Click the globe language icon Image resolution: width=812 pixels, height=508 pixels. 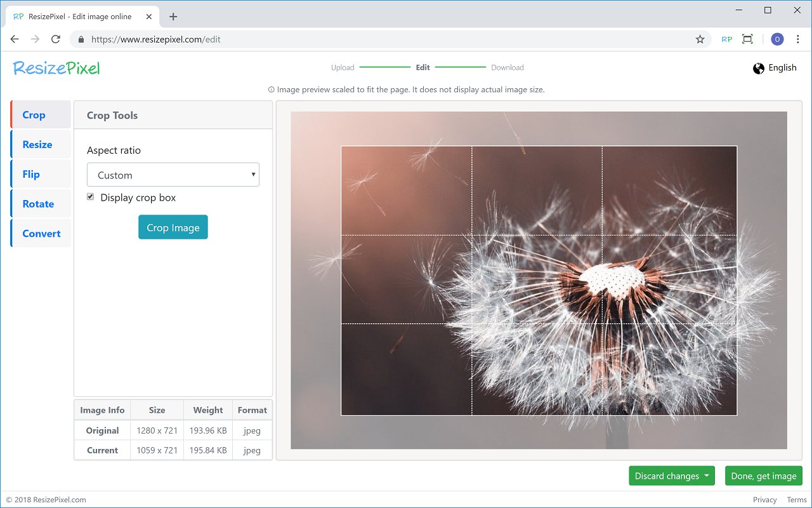coord(759,69)
